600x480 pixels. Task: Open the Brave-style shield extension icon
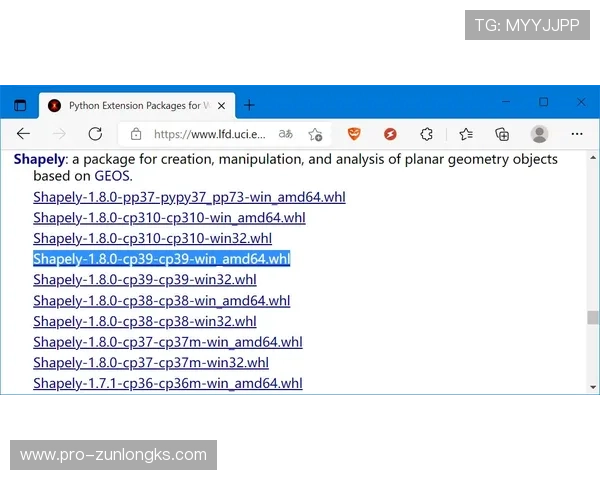pyautogui.click(x=354, y=134)
